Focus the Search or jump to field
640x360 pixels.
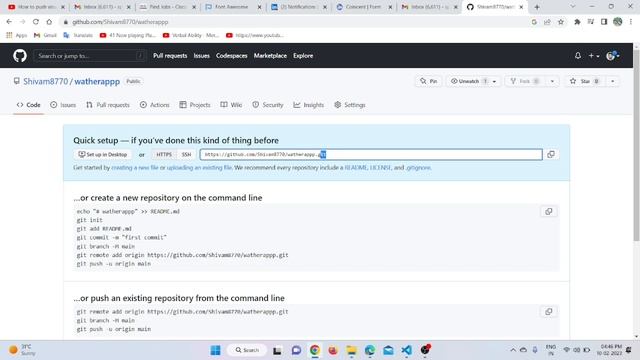pyautogui.click(x=89, y=56)
